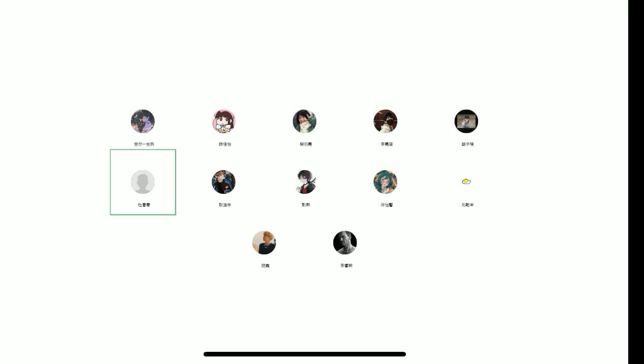Select the orange-haired person in black jacket avatar

224,182
